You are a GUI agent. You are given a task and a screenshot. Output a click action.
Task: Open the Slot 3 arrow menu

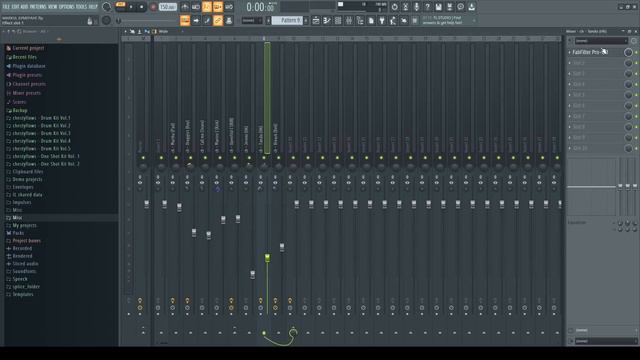click(x=570, y=73)
